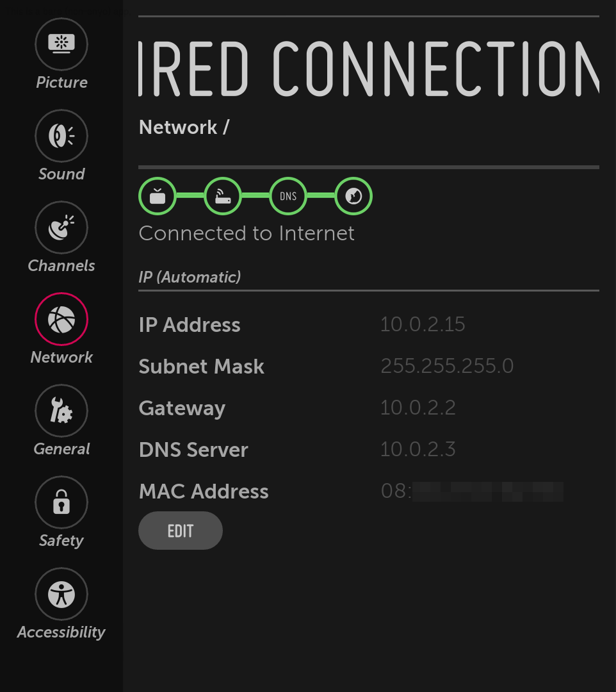Screen dimensions: 616x692
Task: Select the DNS Server entry
Action: (x=193, y=450)
